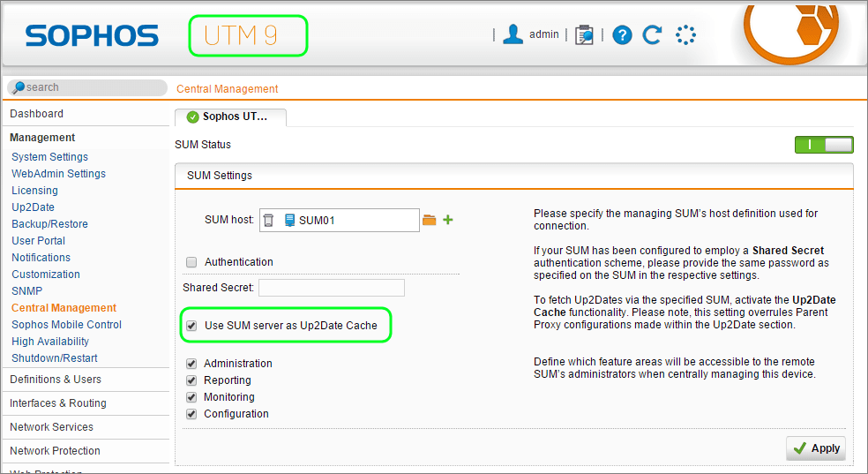Expand Interfaces & Routing section
This screenshot has width=868, height=474.
pos(57,403)
